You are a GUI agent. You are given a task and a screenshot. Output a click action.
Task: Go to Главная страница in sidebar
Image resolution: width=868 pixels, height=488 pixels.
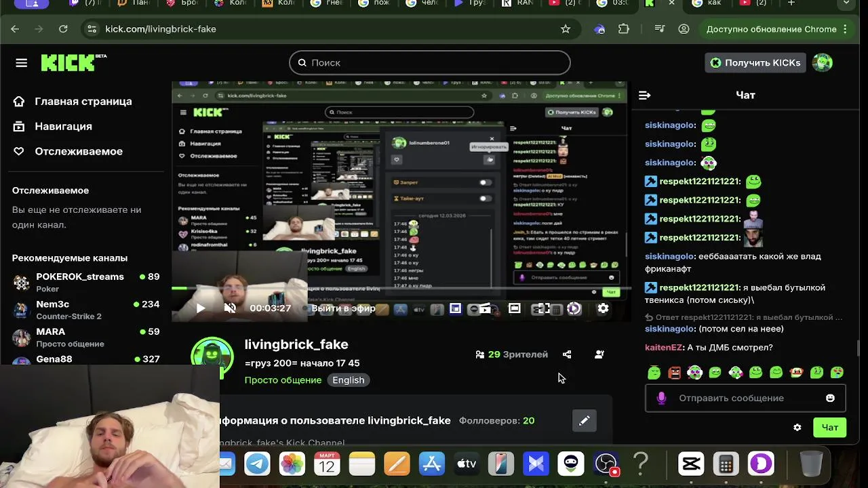[x=83, y=101]
